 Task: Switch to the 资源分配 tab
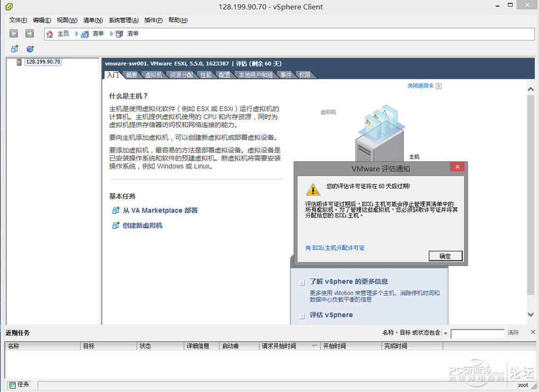[181, 75]
